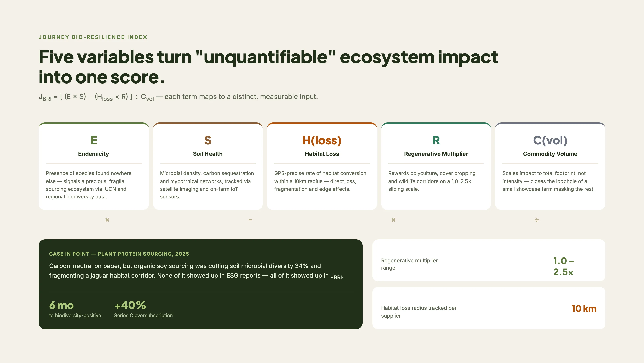Screen dimensions: 644x363
Task: Click the Commodity Volume card heading
Action: [550, 154]
